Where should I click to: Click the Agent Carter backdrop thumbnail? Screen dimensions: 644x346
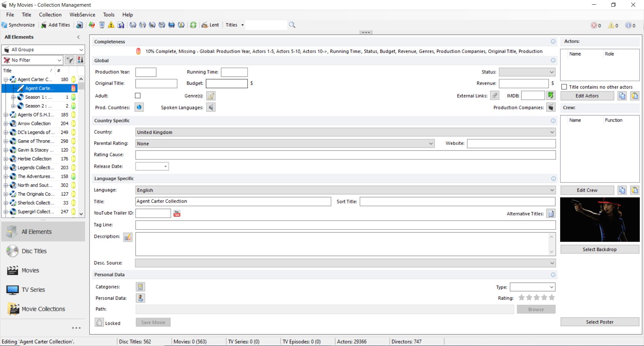(600, 220)
